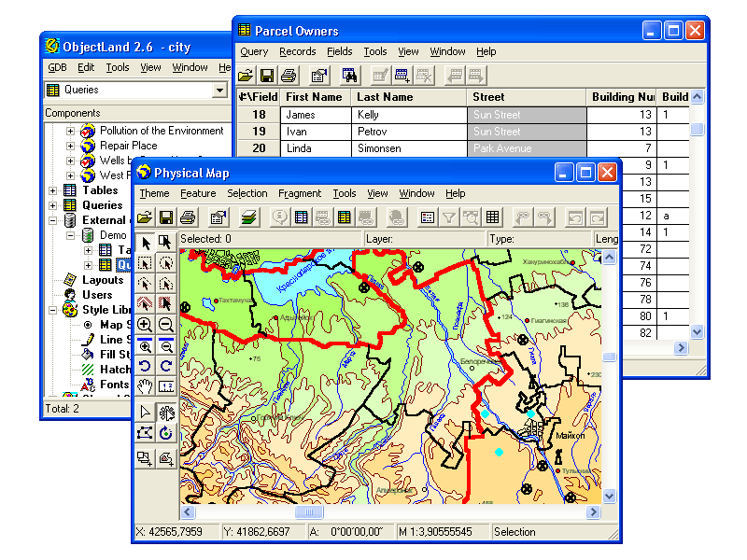Expand the Tables tree node
Viewport: 747px width, 560px height.
tap(51, 190)
